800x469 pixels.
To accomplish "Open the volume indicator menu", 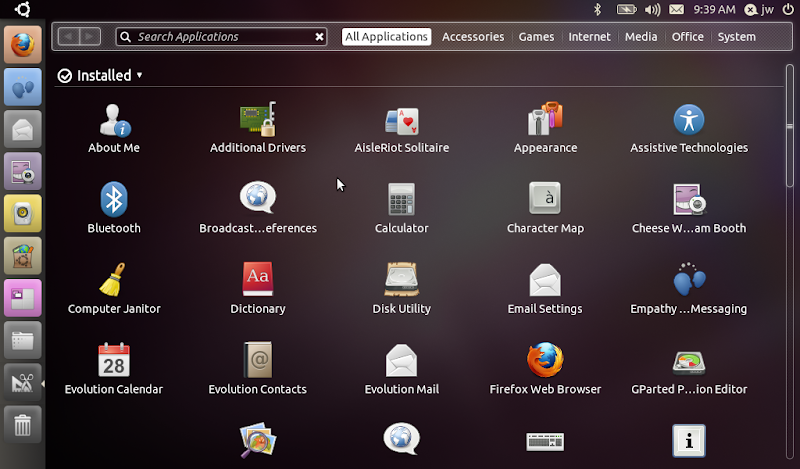I will [652, 9].
